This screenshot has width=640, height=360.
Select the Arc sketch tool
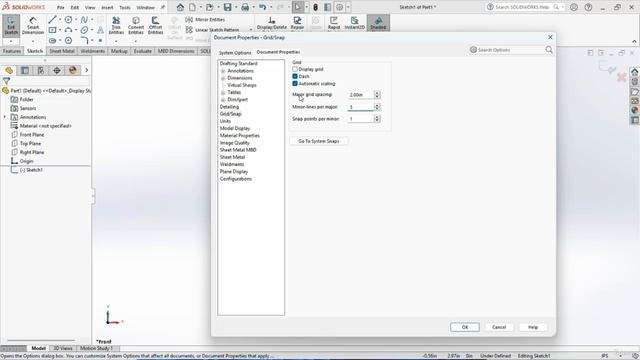tap(68, 30)
